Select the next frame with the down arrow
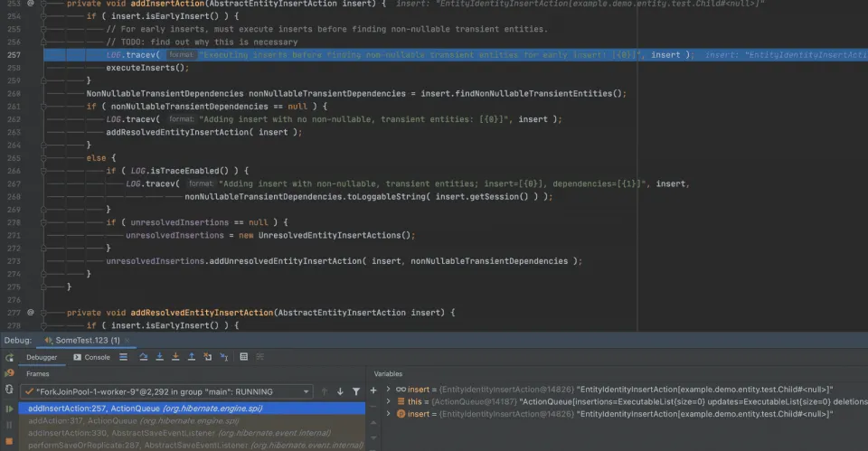The image size is (868, 451). (x=341, y=391)
